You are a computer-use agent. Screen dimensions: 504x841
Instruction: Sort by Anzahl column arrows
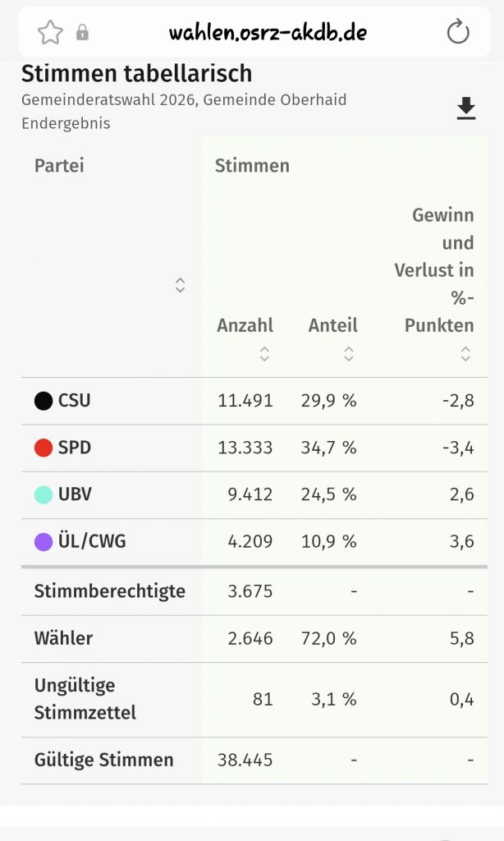point(264,353)
